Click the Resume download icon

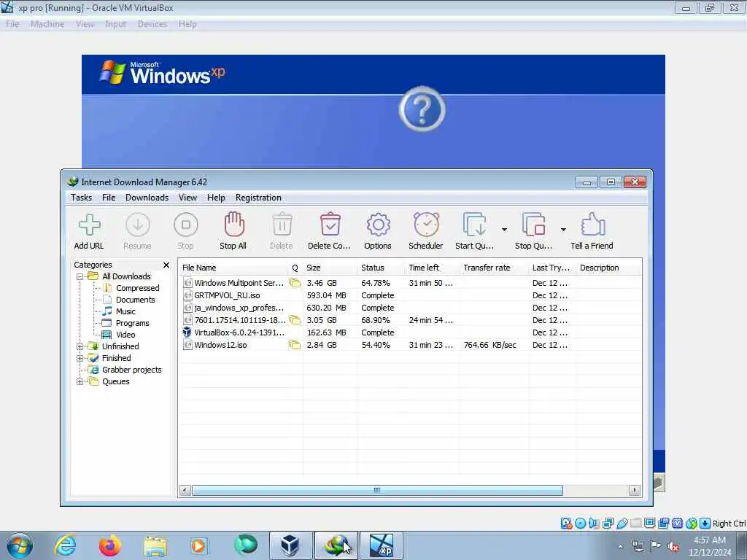coord(138,225)
